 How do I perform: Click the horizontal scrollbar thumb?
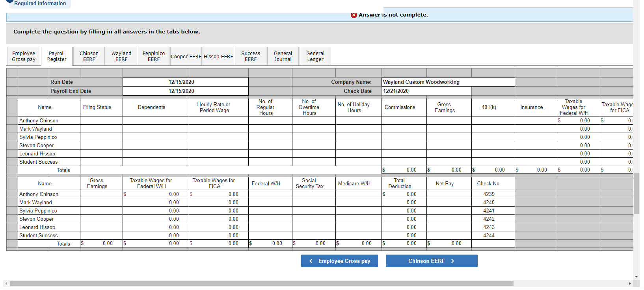262,283
